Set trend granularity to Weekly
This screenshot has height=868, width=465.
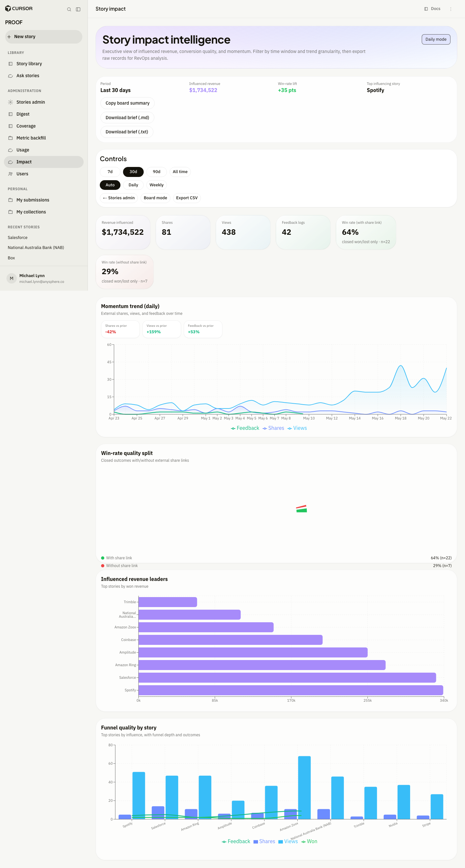point(156,185)
